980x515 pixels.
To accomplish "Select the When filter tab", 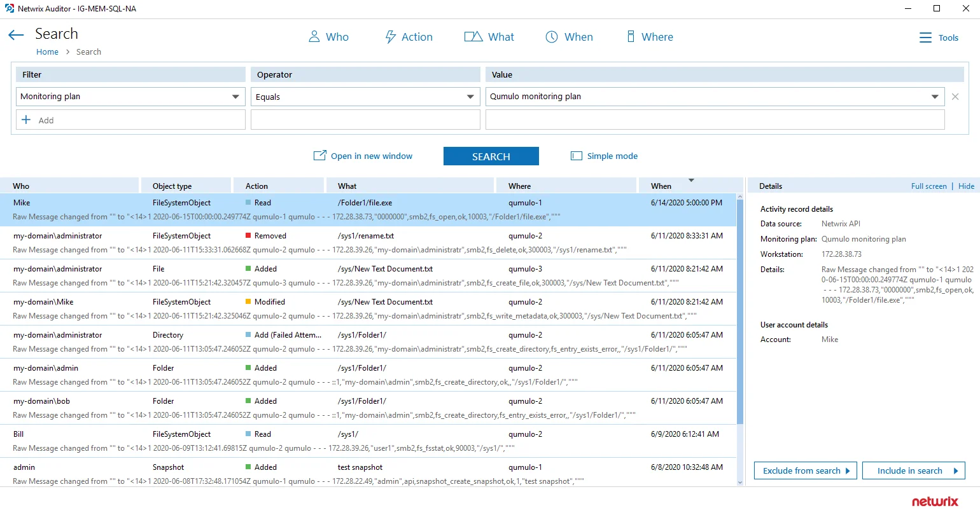I will click(x=569, y=37).
